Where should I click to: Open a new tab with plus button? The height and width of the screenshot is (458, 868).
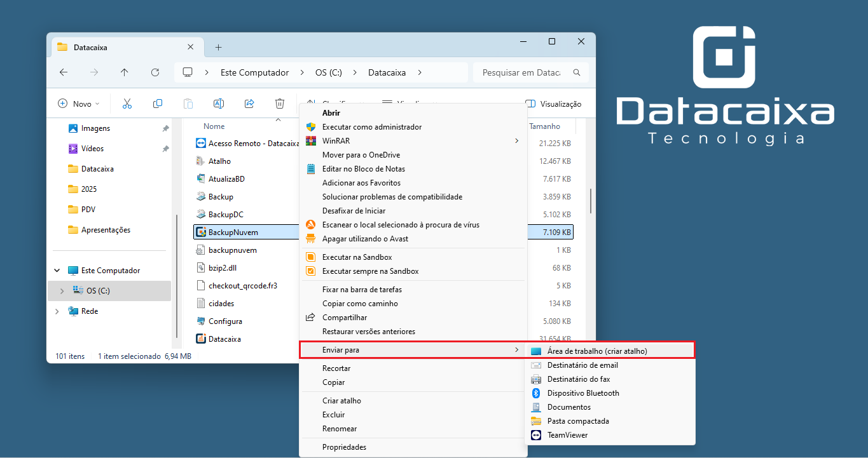click(x=218, y=47)
